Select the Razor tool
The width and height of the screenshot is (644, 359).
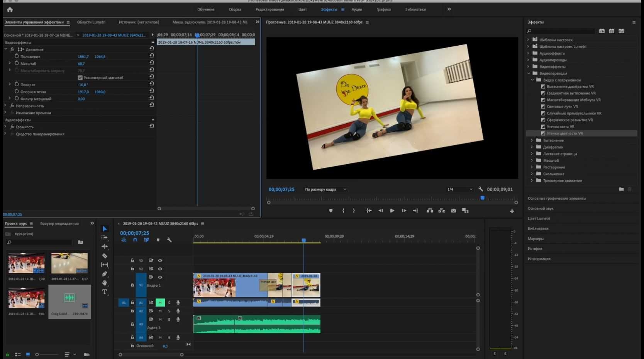[105, 256]
